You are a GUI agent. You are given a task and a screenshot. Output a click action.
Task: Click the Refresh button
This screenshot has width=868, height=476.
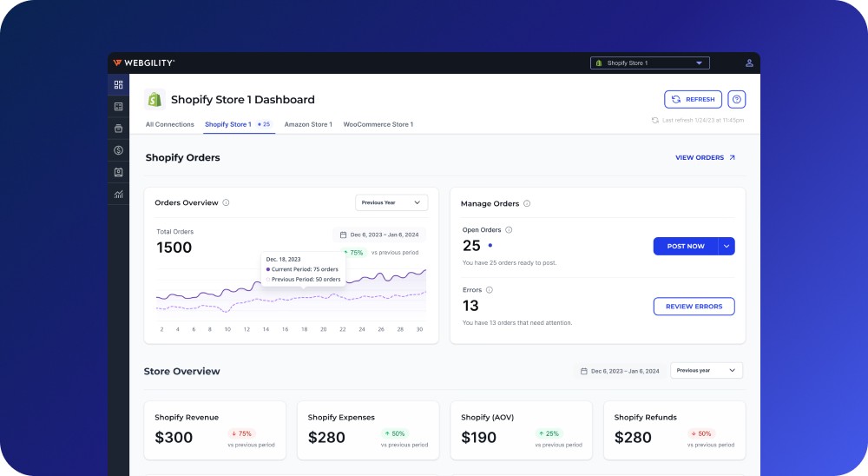point(693,99)
